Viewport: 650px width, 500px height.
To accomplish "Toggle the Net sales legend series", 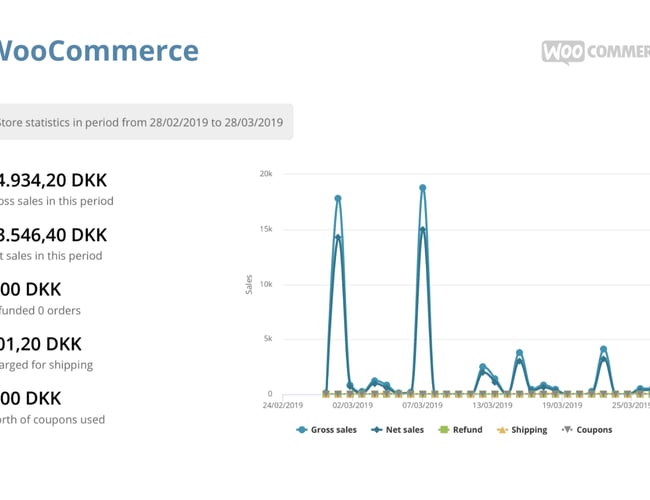I will (397, 430).
